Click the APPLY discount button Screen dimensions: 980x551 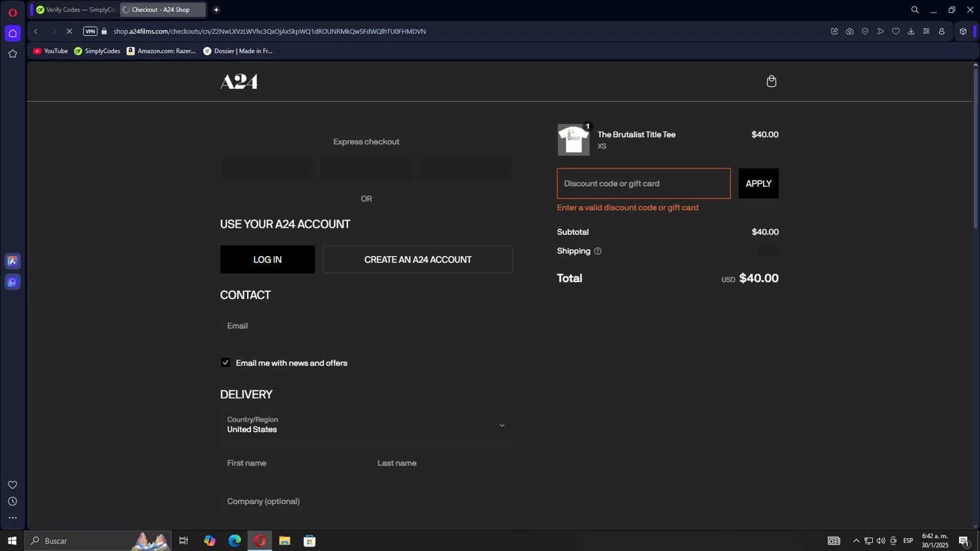click(759, 183)
